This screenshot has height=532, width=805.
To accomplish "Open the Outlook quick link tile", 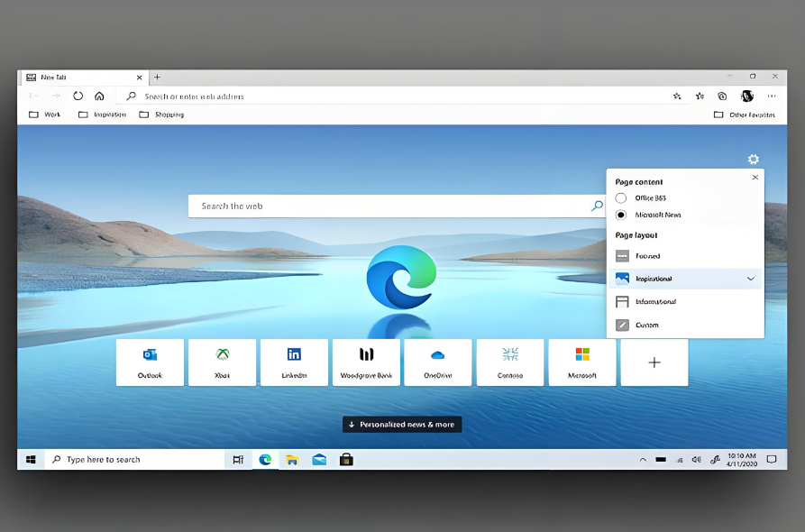I will point(150,362).
